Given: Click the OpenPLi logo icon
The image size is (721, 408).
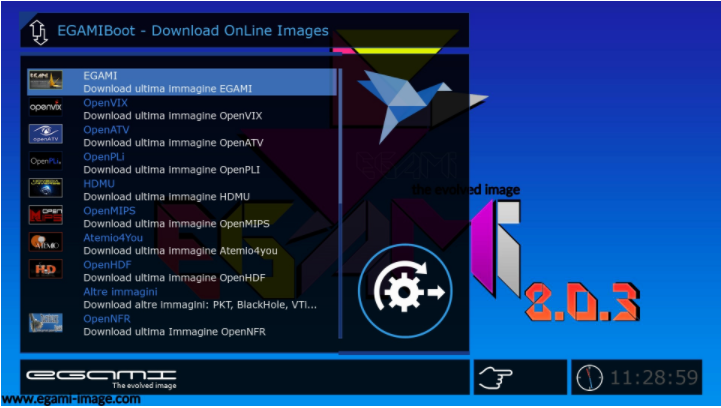Looking at the screenshot, I should [x=46, y=161].
